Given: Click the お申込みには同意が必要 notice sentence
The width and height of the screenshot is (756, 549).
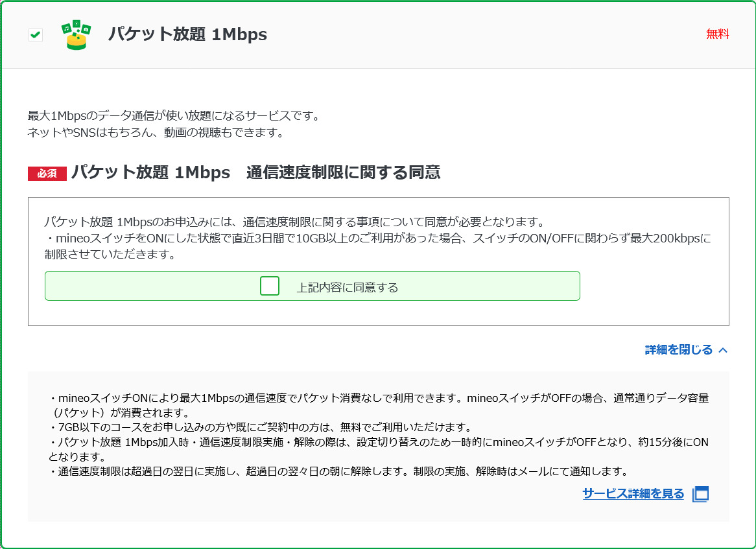Looking at the screenshot, I should coord(294,222).
